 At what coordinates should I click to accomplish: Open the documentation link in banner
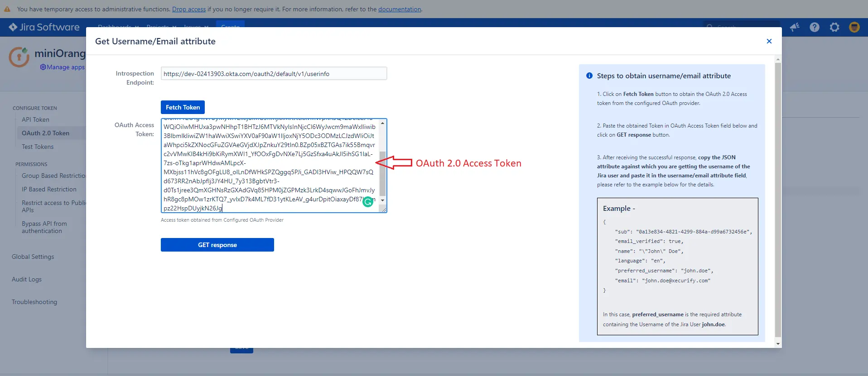[x=400, y=9]
